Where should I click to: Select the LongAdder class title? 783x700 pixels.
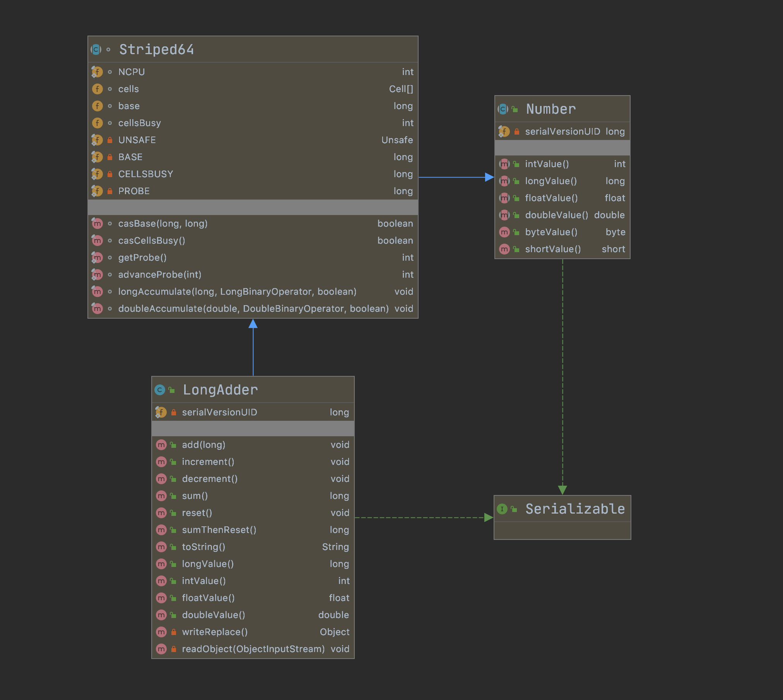(x=220, y=390)
